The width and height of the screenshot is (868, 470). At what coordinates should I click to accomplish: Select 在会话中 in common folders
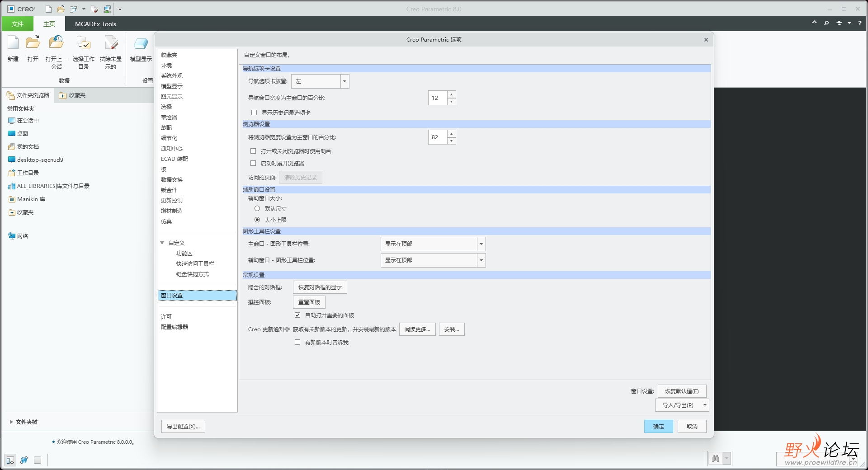24,121
